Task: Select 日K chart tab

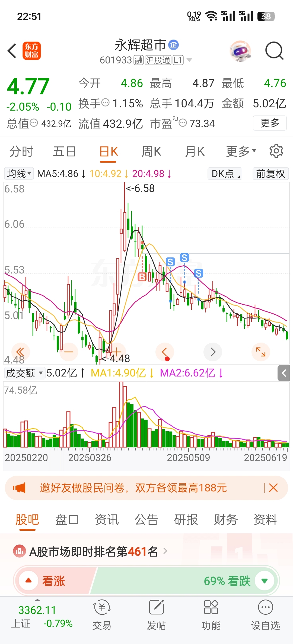Action: pyautogui.click(x=109, y=151)
